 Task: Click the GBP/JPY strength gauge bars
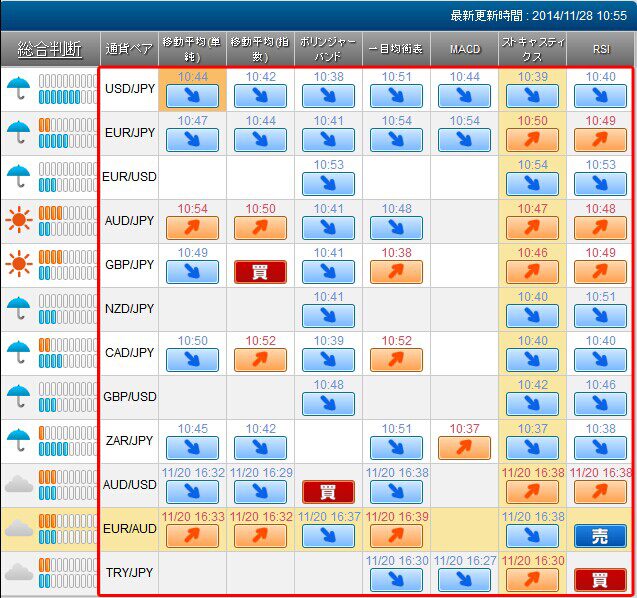point(68,265)
